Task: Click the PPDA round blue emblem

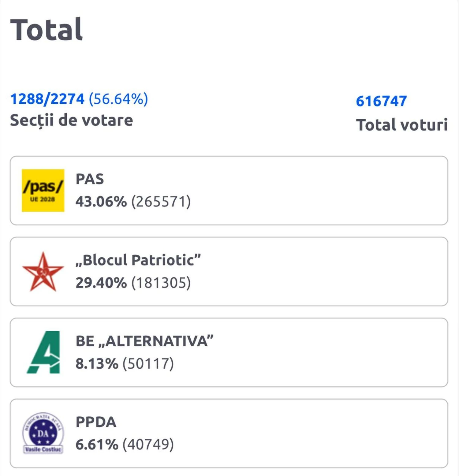Action: [x=43, y=433]
